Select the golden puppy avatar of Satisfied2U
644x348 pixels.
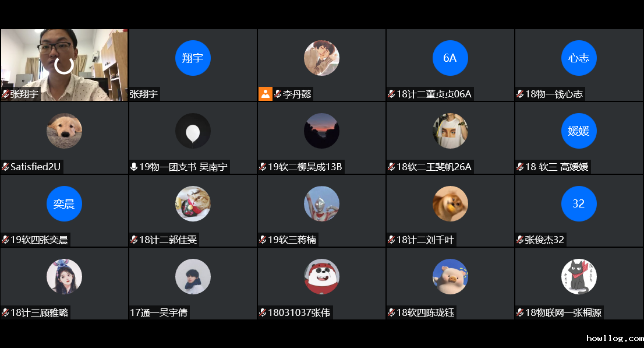[64, 131]
